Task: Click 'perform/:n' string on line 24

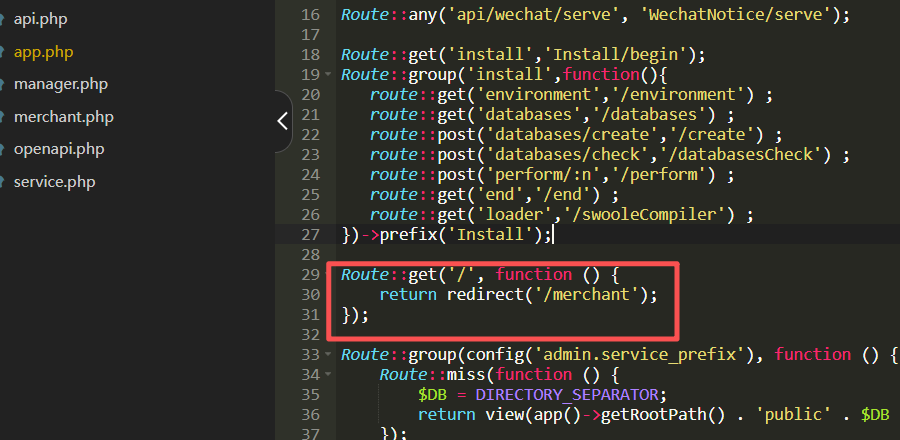Action: tap(542, 175)
